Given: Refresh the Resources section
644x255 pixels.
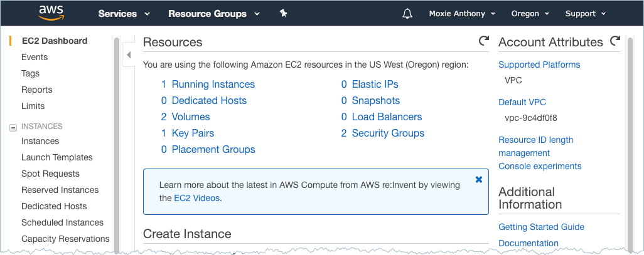Looking at the screenshot, I should point(484,41).
